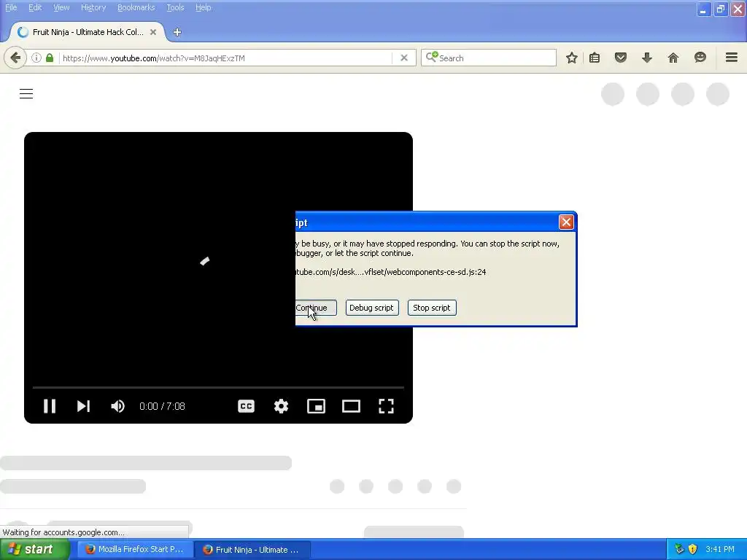Screen dimensions: 747x560
Task: Toggle closed captions CC
Action: (246, 406)
